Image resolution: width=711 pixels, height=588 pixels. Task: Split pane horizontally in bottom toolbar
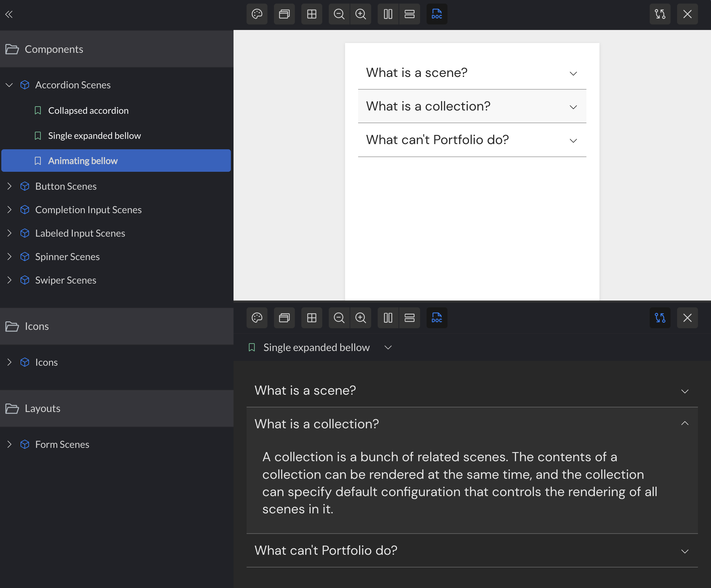409,318
